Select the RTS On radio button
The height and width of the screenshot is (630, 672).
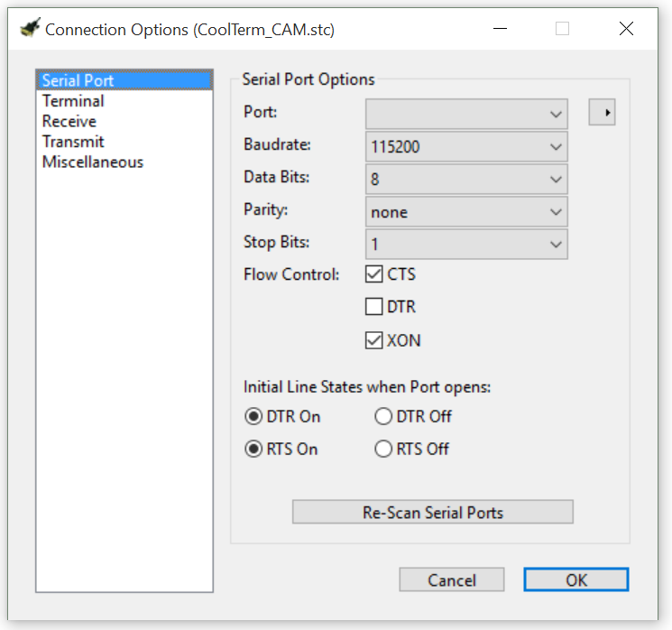tap(253, 449)
